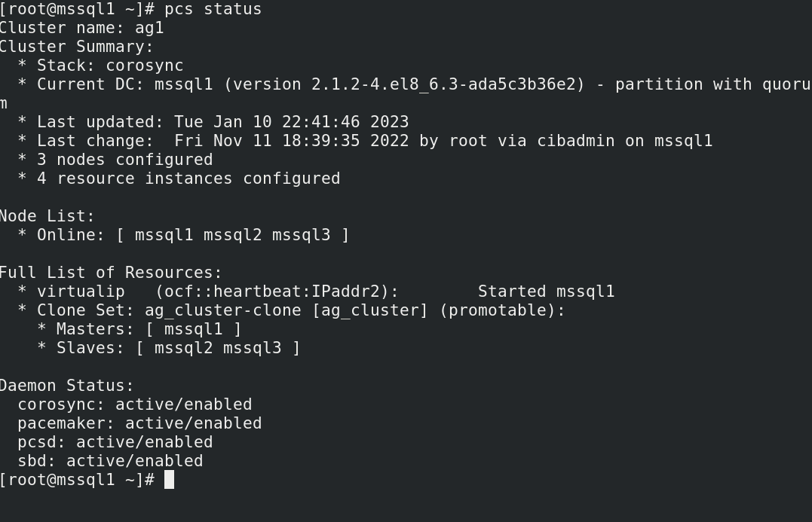Click the 'virtualip' resource name
Viewport: 812px width, 522px height.
coord(81,292)
